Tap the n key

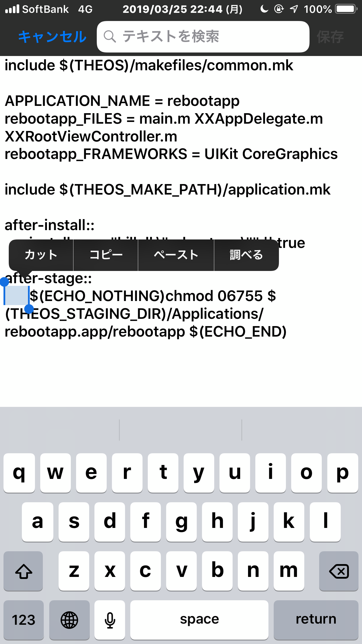[253, 571]
